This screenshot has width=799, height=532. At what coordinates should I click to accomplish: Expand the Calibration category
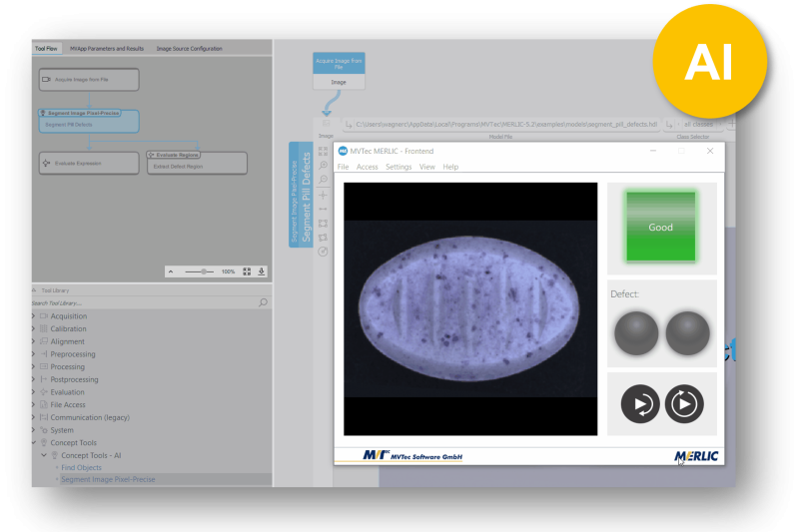coord(34,328)
